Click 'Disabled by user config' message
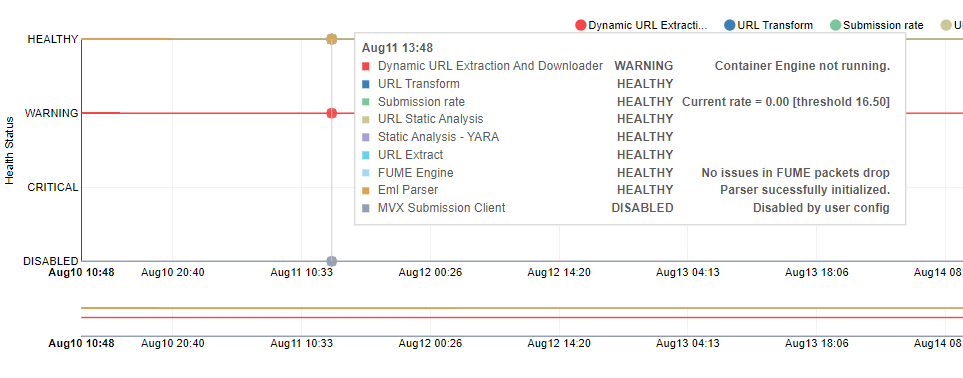Screen dimensions: 963x378 tap(821, 208)
